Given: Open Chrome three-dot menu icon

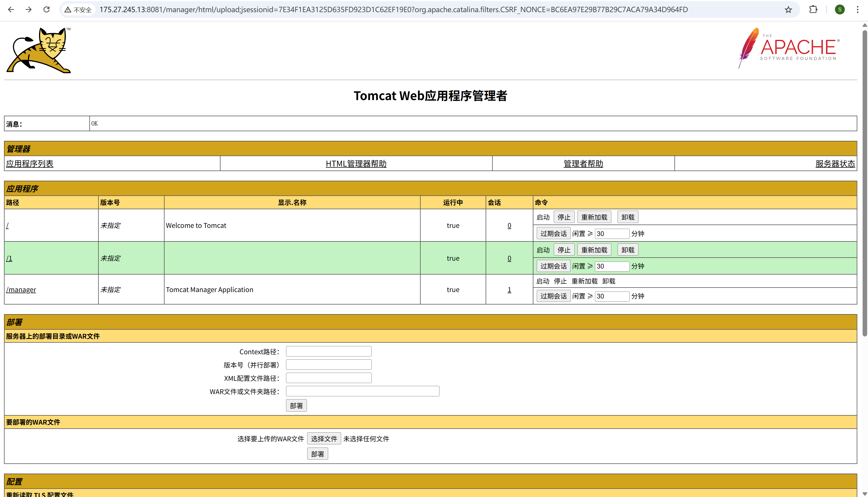Looking at the screenshot, I should click(858, 10).
